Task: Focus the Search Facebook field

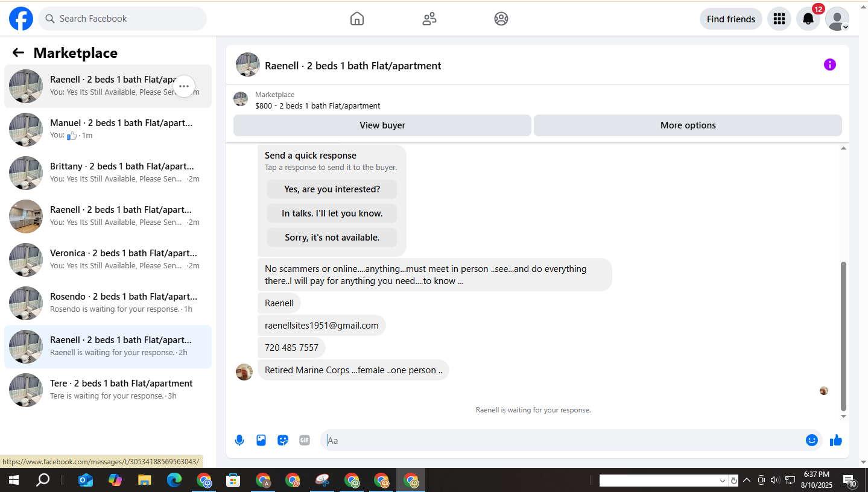Action: coord(122,19)
